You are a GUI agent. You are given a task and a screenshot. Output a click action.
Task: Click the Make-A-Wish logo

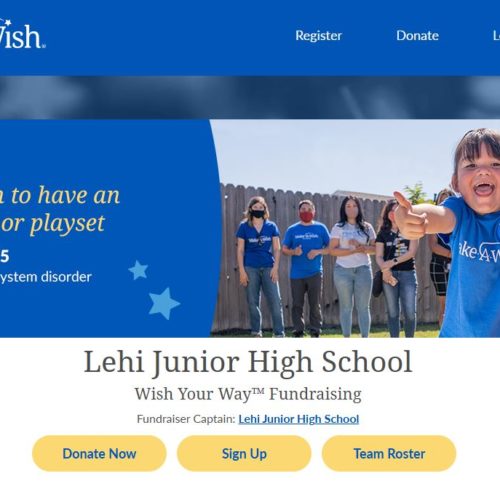click(x=22, y=34)
